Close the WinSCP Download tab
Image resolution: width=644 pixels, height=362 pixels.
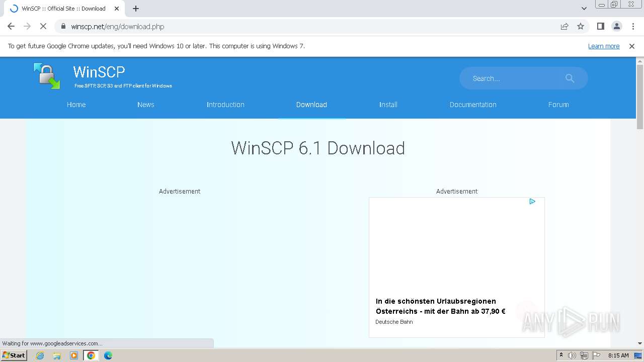(116, 9)
